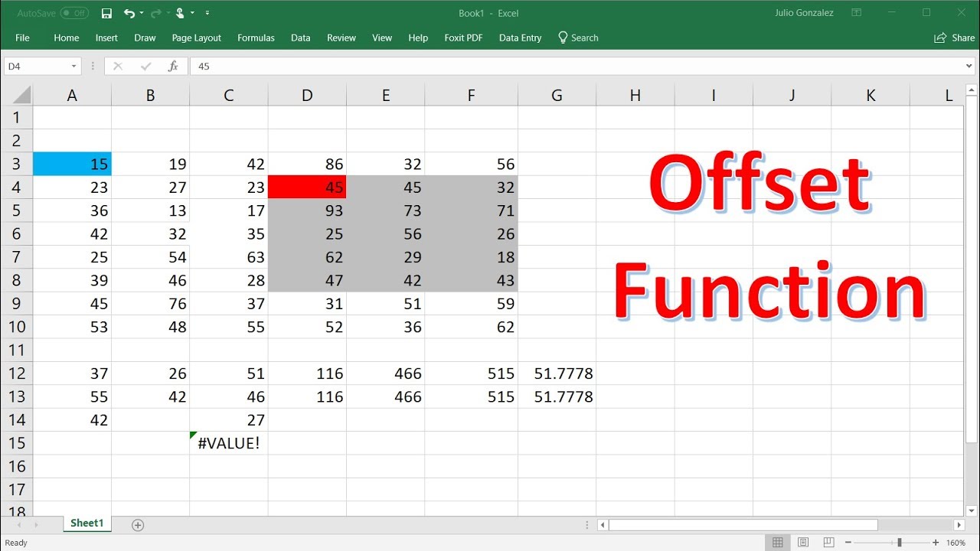The height and width of the screenshot is (551, 980).
Task: Open the Page Layout tab
Action: pos(197,37)
